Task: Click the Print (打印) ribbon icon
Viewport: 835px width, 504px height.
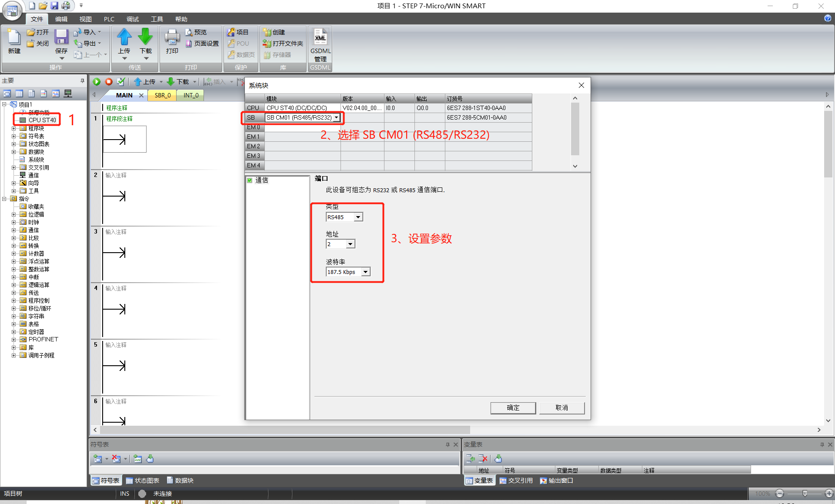Action: pyautogui.click(x=172, y=37)
